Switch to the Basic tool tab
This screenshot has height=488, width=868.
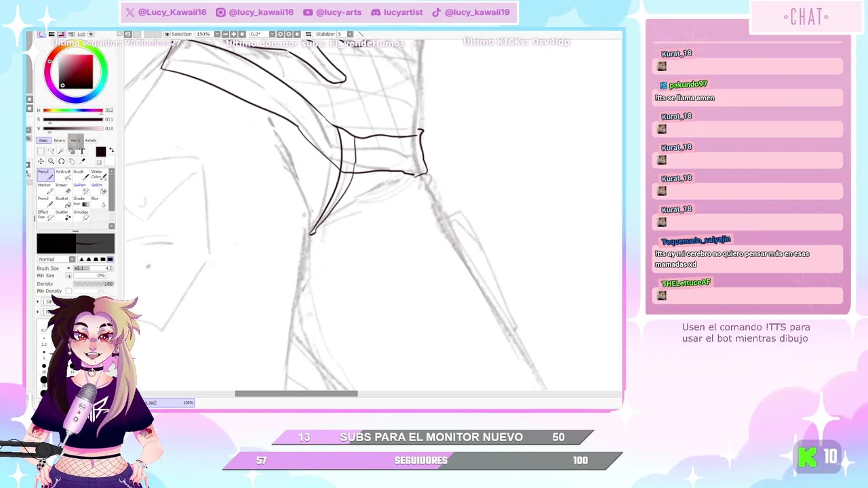tap(43, 140)
